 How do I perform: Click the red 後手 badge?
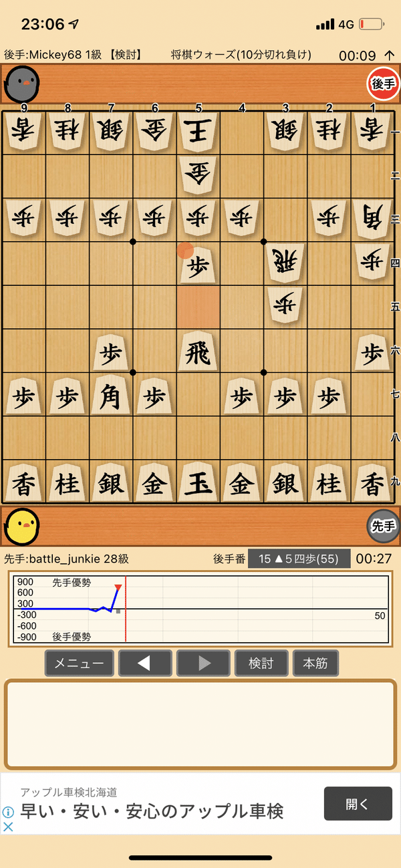point(383,84)
